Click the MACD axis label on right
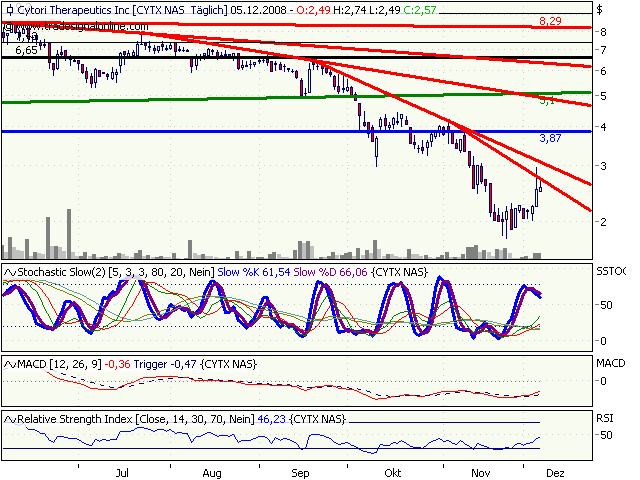 [611, 363]
